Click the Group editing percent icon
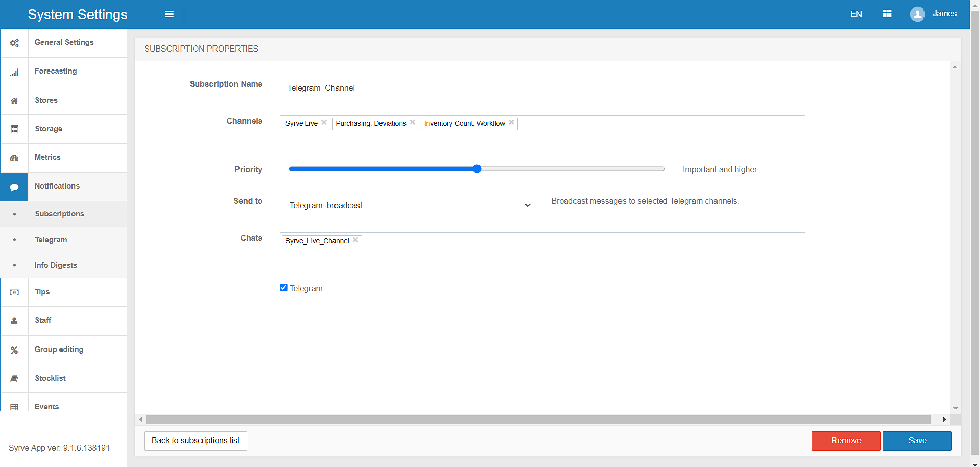This screenshot has width=980, height=467. point(14,350)
